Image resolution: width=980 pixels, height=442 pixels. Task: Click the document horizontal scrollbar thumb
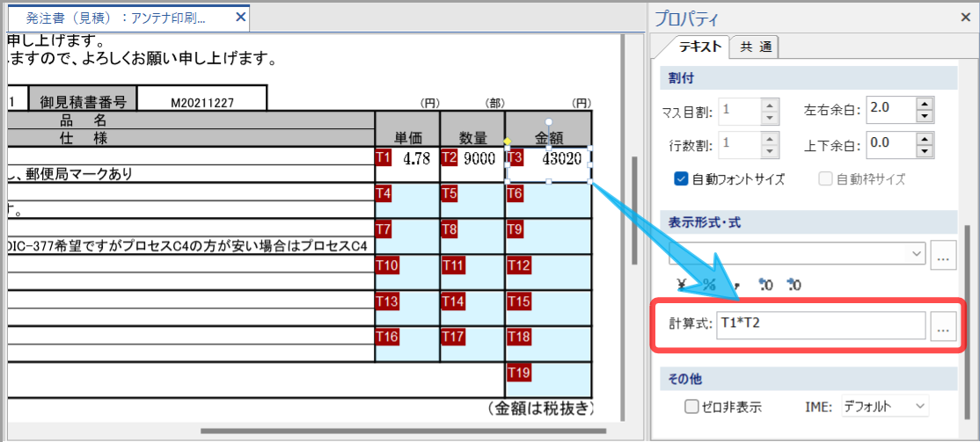pos(403,431)
